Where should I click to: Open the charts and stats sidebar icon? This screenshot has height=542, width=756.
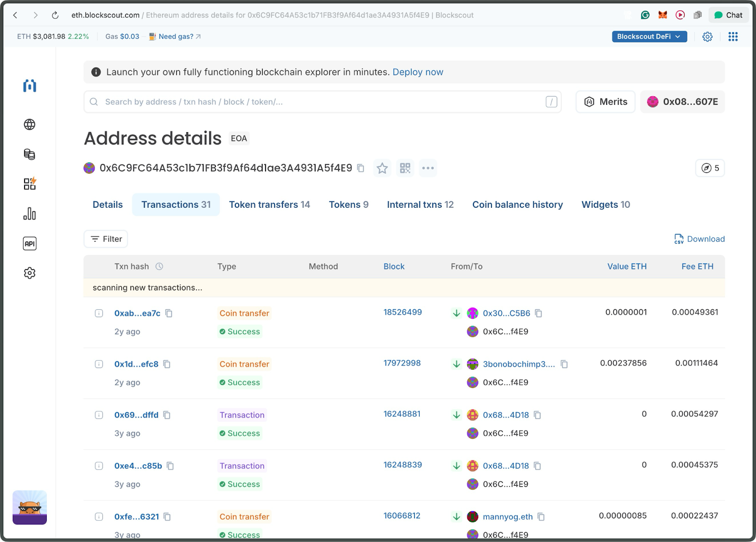[29, 213]
